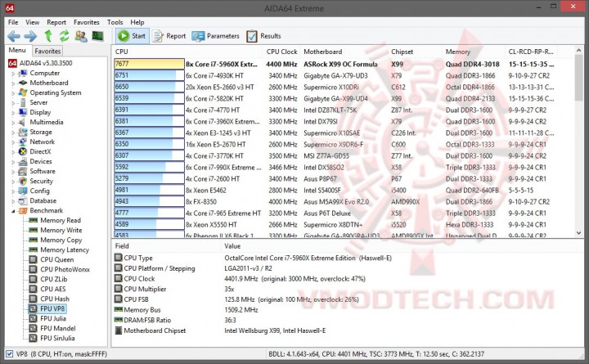Select the Database icon in the tree
This screenshot has width=589, height=364.
23,200
